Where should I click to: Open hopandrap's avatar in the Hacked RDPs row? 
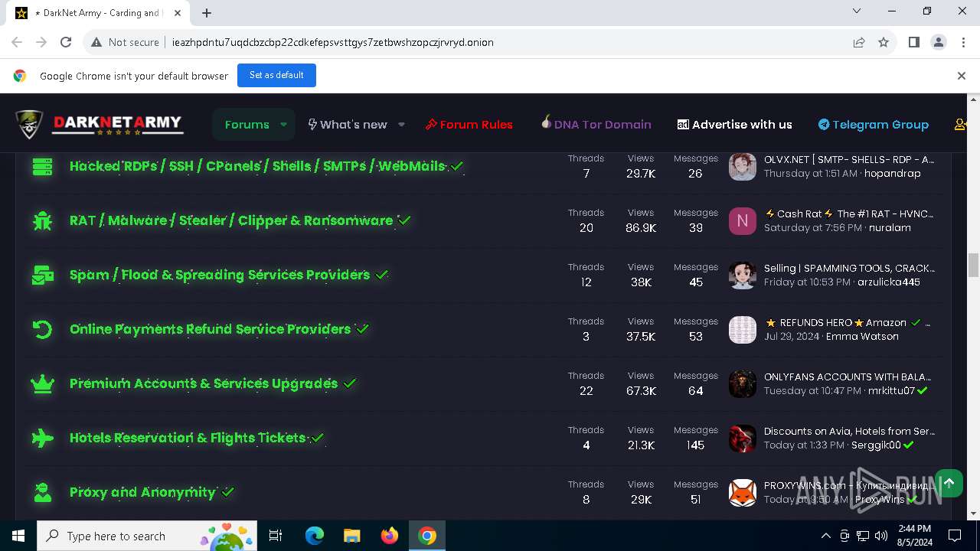click(x=742, y=166)
